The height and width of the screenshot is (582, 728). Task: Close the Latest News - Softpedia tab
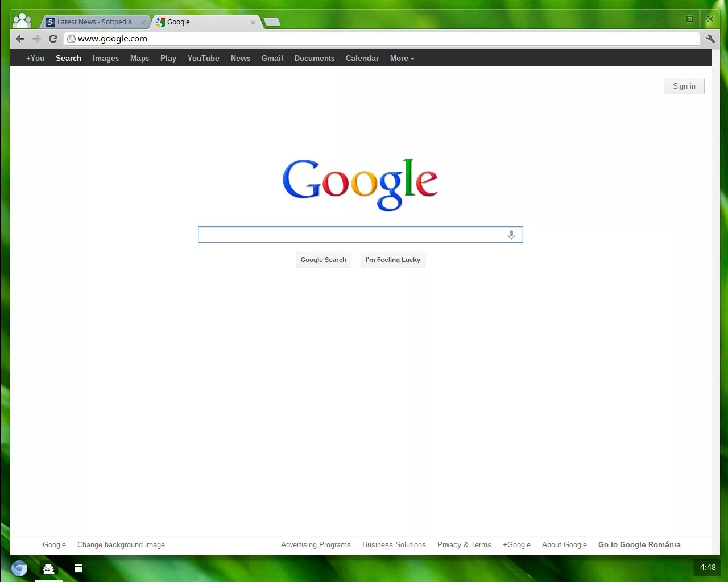143,23
